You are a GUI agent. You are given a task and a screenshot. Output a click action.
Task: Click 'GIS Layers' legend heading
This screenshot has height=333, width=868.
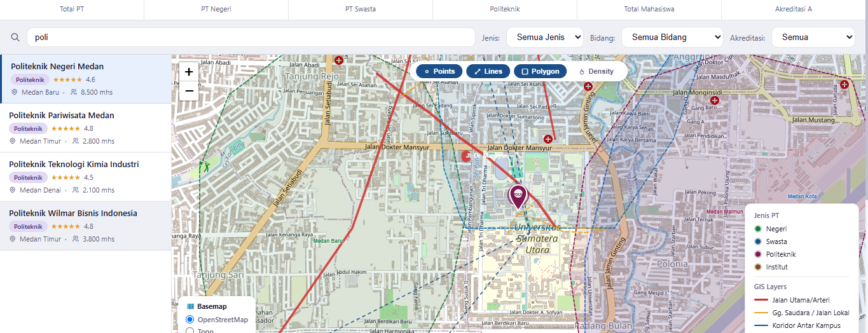coord(770,287)
